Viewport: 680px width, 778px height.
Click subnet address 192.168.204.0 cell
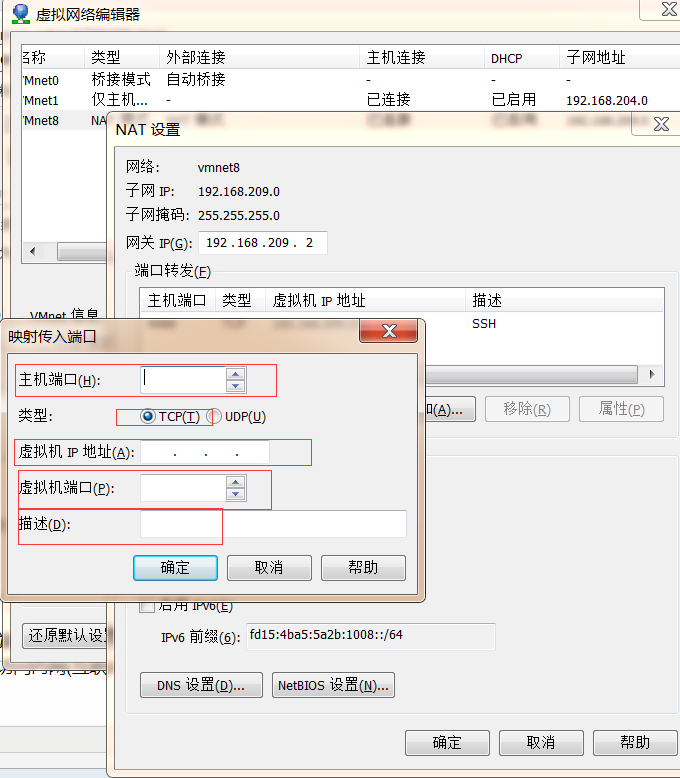607,101
